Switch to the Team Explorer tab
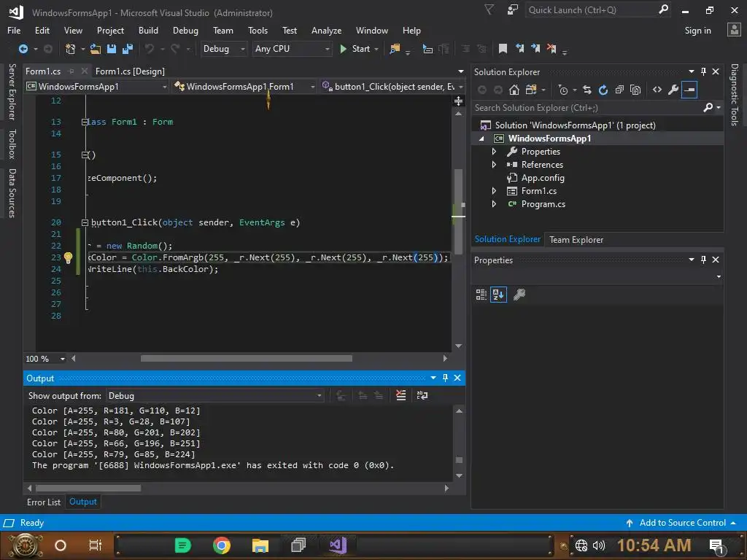This screenshot has height=560, width=747. [x=576, y=239]
